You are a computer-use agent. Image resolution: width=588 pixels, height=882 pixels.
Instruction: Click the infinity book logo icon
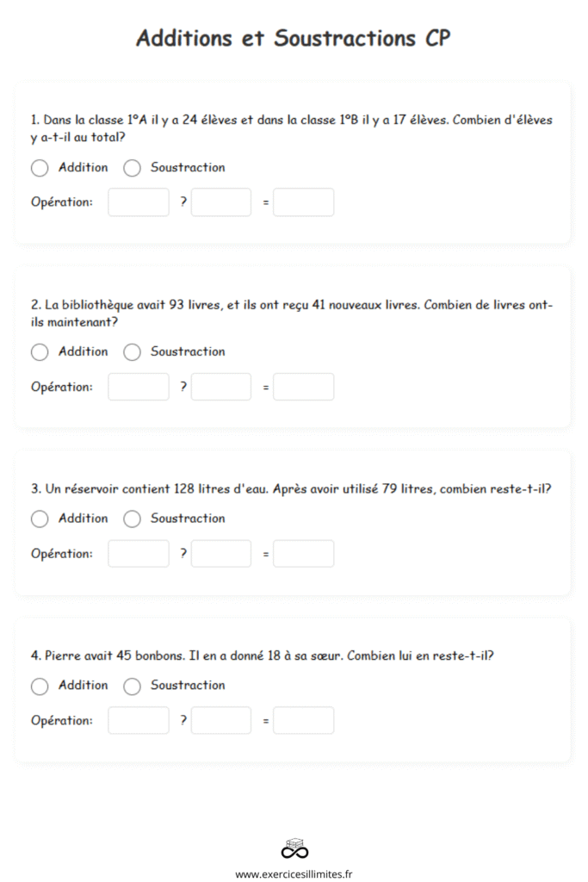tap(294, 848)
